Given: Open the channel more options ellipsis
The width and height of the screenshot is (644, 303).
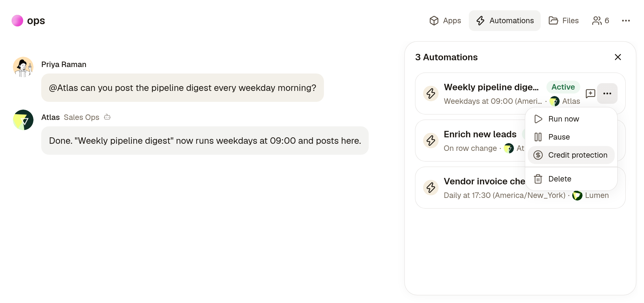Looking at the screenshot, I should coord(626,21).
